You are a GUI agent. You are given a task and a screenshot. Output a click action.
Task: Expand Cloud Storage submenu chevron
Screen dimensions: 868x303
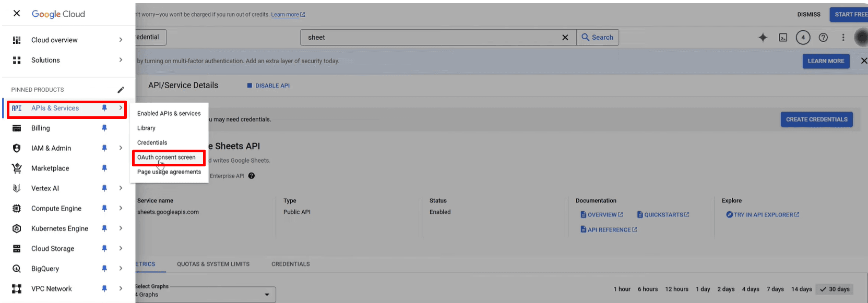(121, 249)
